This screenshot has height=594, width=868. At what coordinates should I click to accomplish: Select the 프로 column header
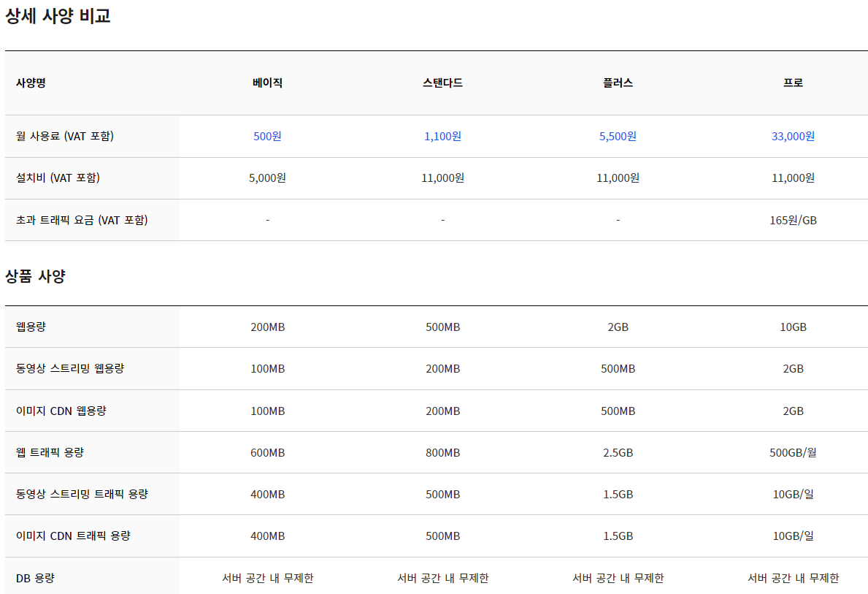793,83
